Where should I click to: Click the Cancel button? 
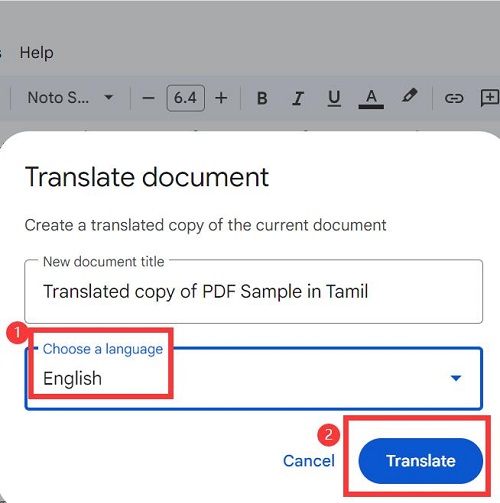coord(309,461)
